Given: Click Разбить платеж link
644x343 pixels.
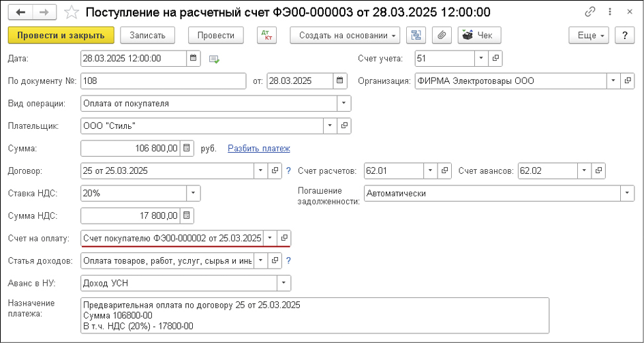Looking at the screenshot, I should [258, 149].
